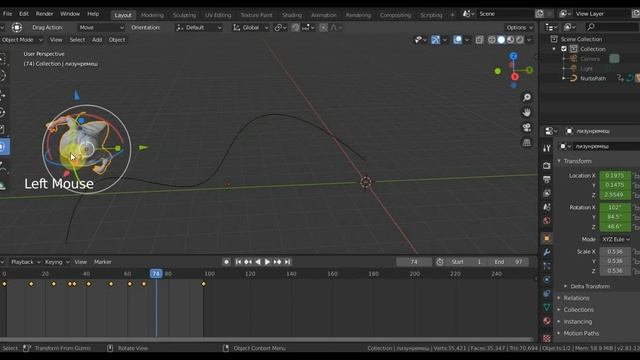Open the Object Constraints properties tab

(547, 293)
